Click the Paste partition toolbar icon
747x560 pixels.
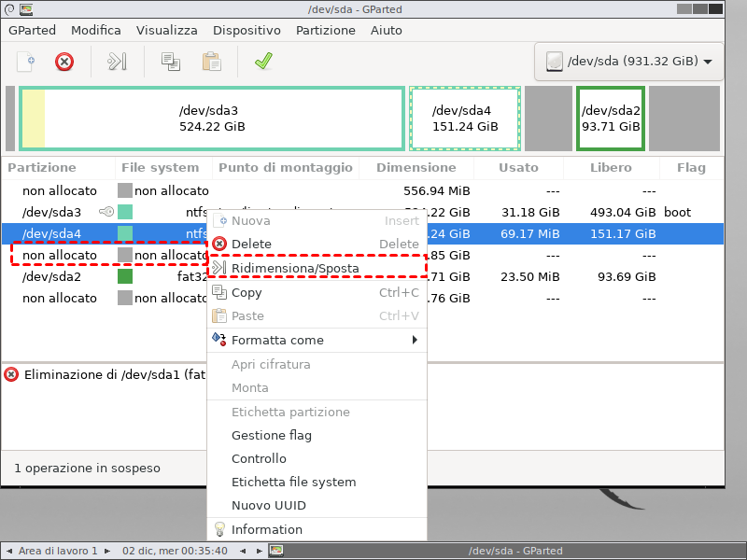click(212, 62)
